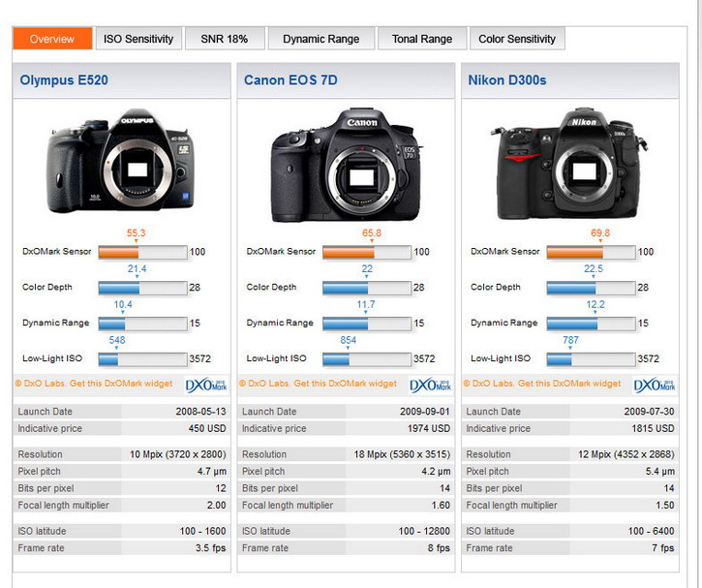Select the 4.2 µm pixel pitch value
The height and width of the screenshot is (588, 702).
coord(436,471)
